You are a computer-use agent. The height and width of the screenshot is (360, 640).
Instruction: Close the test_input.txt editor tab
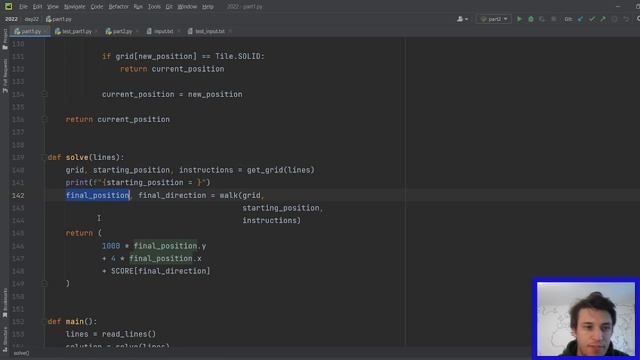tap(230, 31)
